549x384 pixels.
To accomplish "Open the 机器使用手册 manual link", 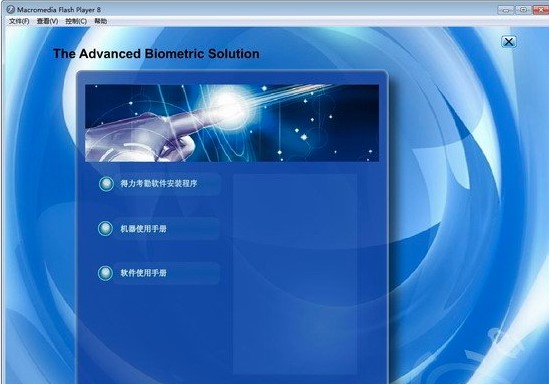I will tap(144, 229).
